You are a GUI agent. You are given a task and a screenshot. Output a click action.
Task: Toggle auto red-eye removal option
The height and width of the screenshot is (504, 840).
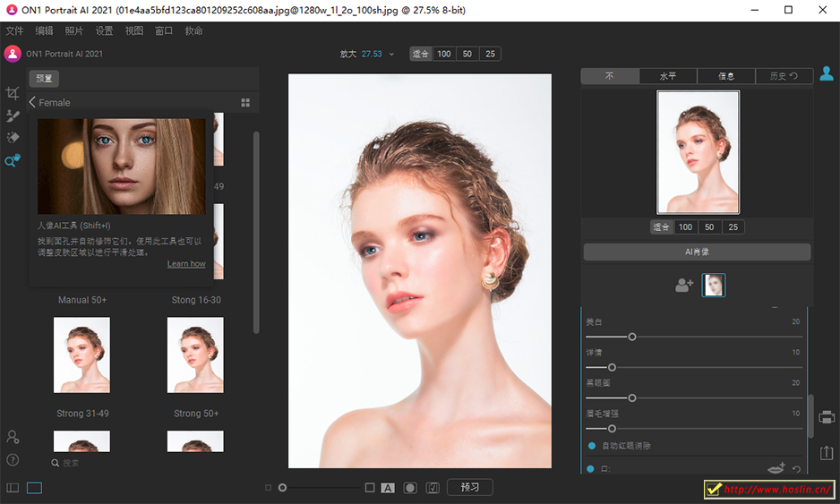592,445
